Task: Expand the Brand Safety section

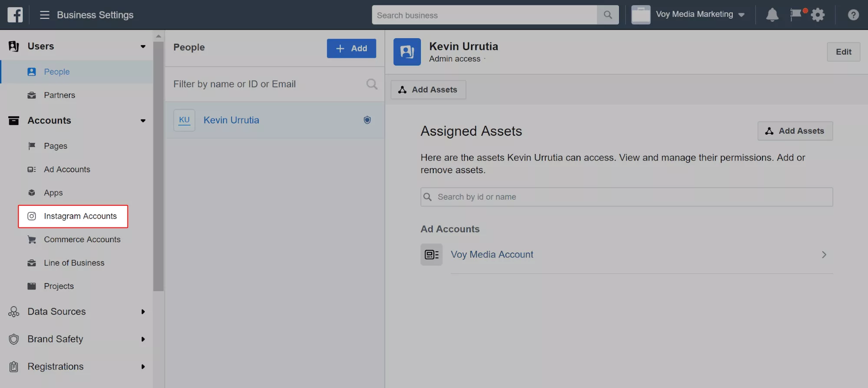Action: (x=143, y=339)
